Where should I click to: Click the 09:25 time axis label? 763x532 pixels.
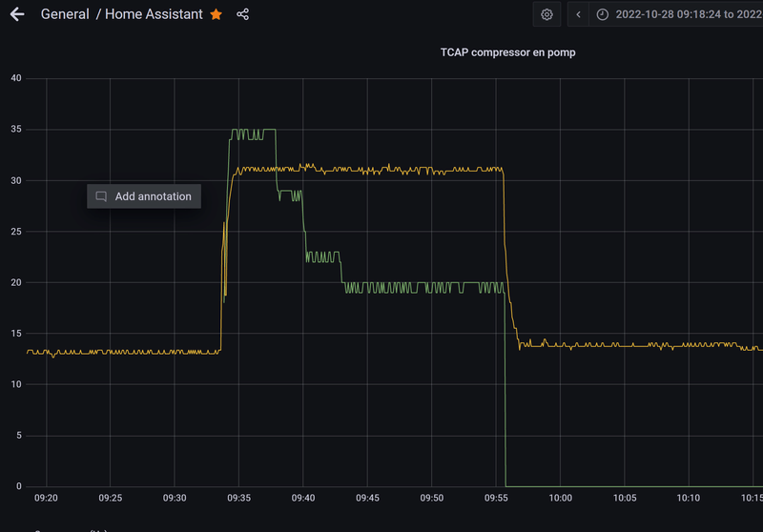[x=110, y=498]
